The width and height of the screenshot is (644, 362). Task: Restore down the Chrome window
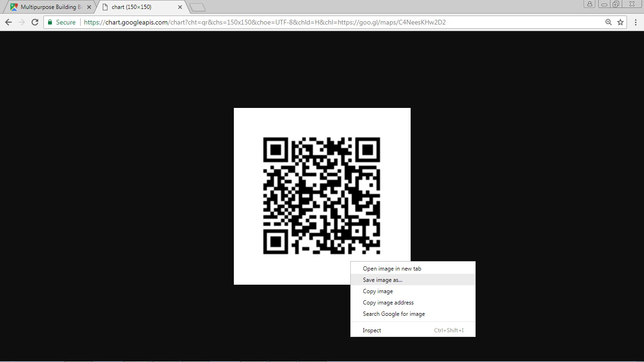pos(616,4)
